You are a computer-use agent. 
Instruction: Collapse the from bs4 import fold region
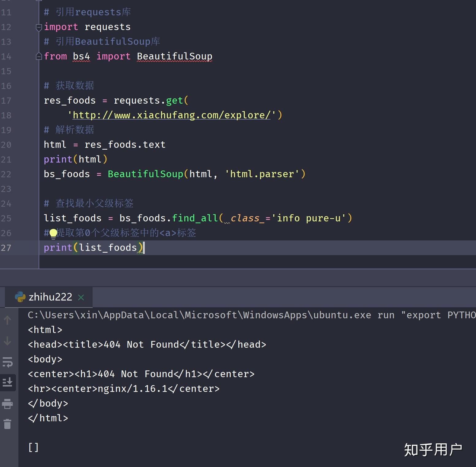pos(38,56)
